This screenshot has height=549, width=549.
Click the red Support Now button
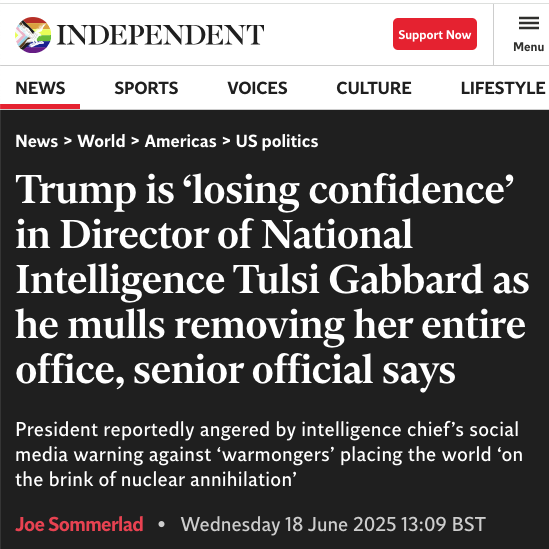click(435, 34)
